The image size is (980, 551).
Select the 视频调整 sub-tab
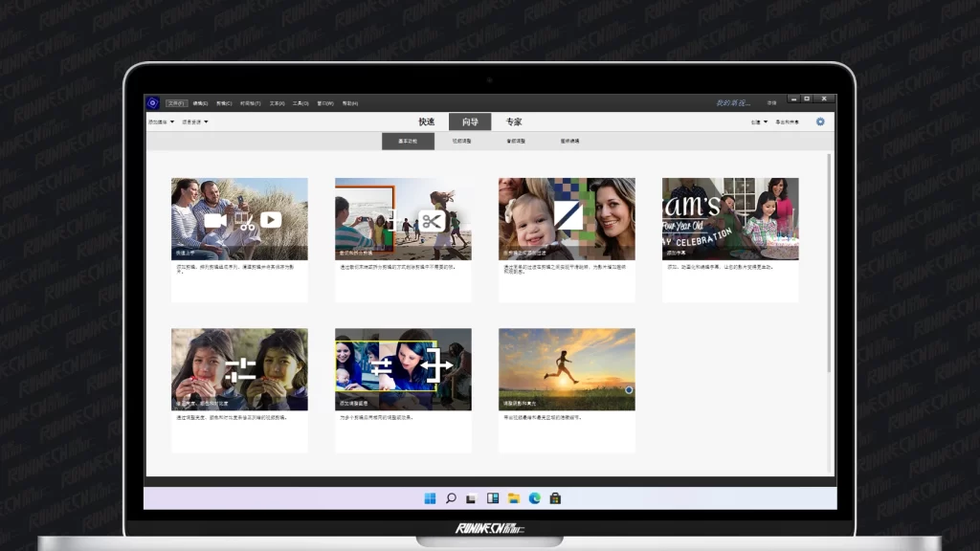pyautogui.click(x=461, y=141)
